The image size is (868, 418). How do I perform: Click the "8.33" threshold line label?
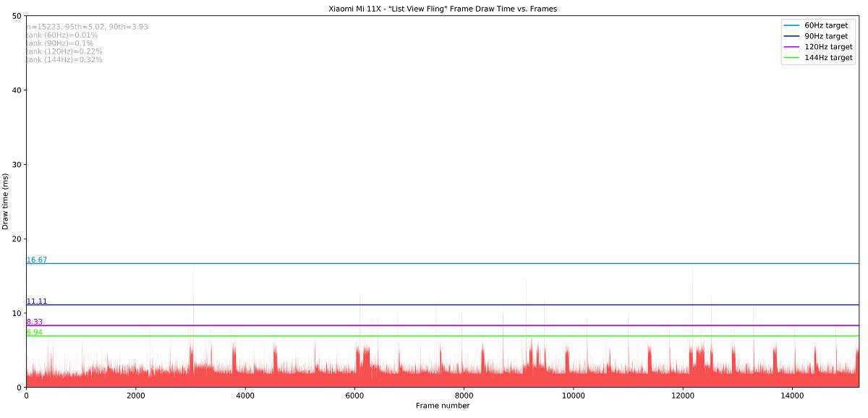pyautogui.click(x=35, y=322)
